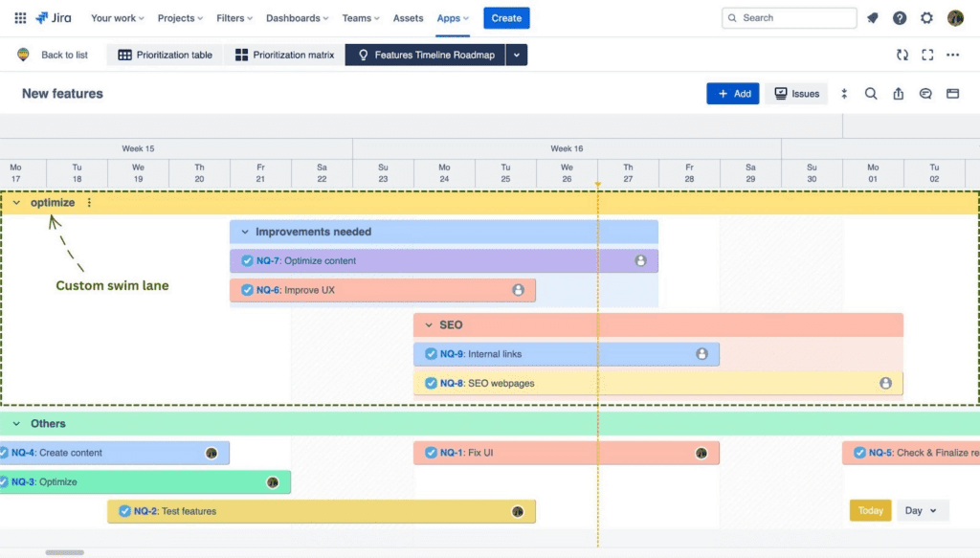
Task: Open the optimize swim lane kebab menu
Action: pos(89,203)
